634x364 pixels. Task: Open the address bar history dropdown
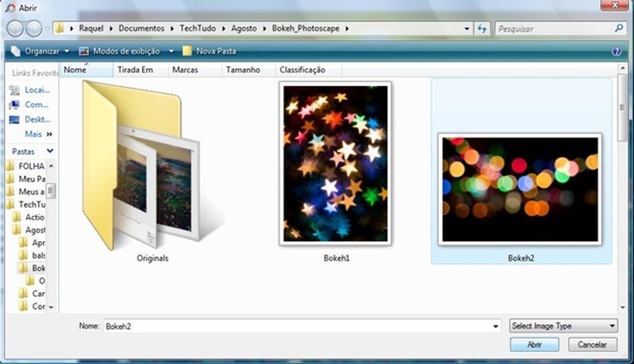(x=466, y=29)
